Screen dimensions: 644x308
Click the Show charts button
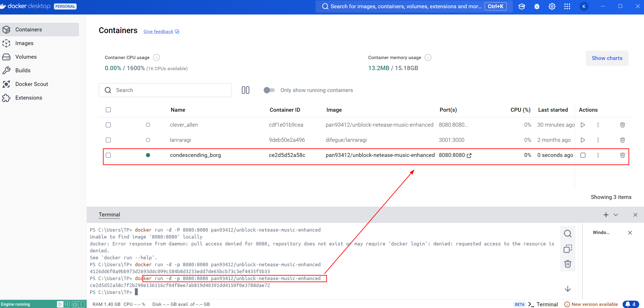(607, 58)
